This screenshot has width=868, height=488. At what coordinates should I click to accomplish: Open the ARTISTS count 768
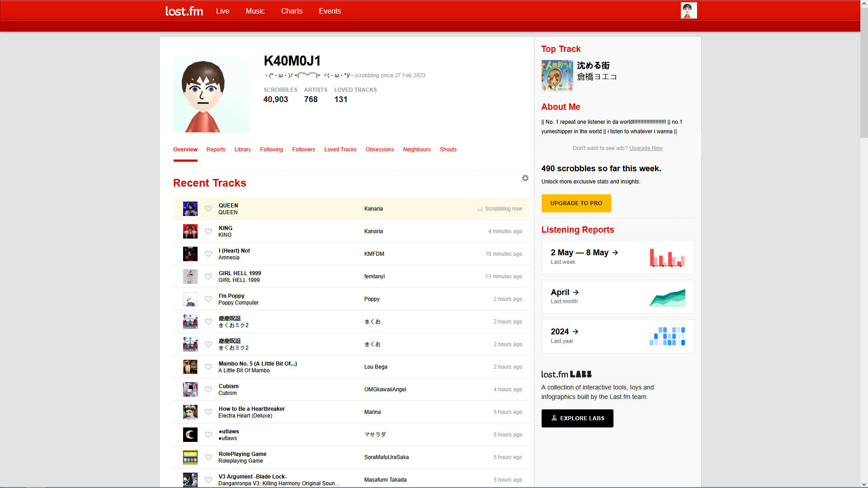point(311,99)
